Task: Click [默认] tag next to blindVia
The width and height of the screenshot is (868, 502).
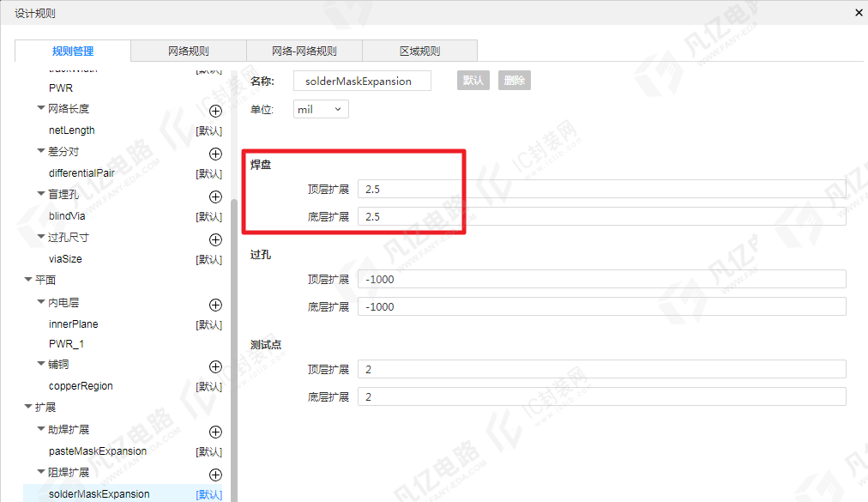Action: (208, 216)
